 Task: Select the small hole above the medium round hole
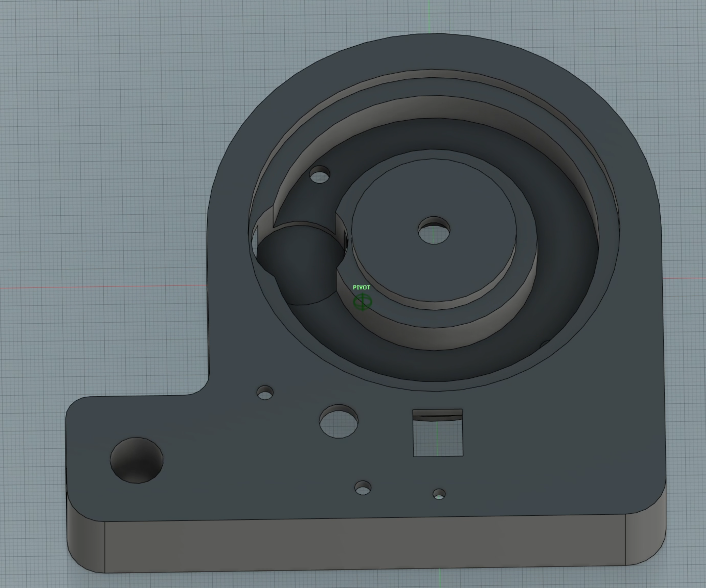(x=265, y=392)
